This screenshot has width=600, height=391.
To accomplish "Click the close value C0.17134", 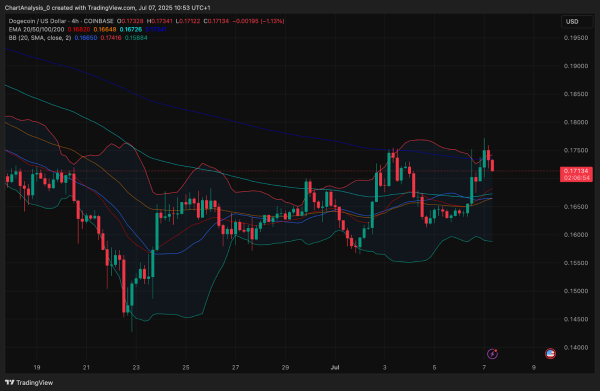I will pyautogui.click(x=216, y=21).
